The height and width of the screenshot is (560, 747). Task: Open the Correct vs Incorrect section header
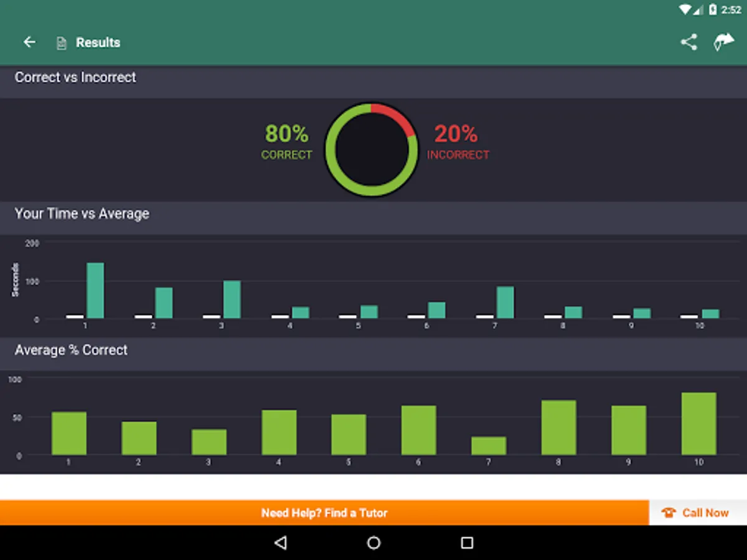point(75,77)
